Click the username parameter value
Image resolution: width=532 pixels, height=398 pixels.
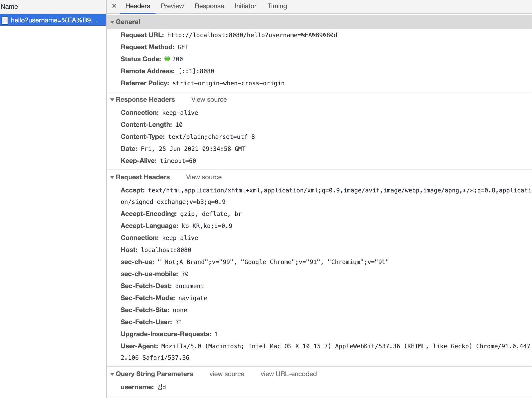tap(161, 387)
